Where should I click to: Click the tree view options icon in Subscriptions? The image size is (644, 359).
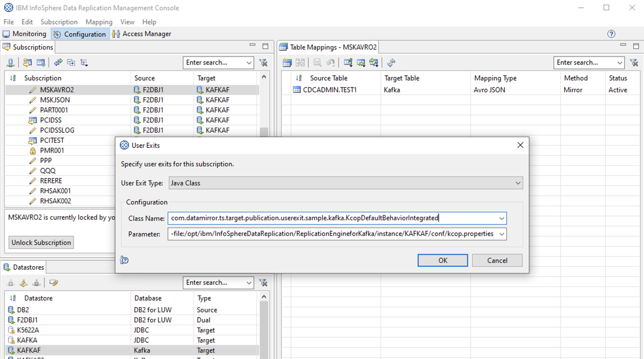click(x=84, y=62)
